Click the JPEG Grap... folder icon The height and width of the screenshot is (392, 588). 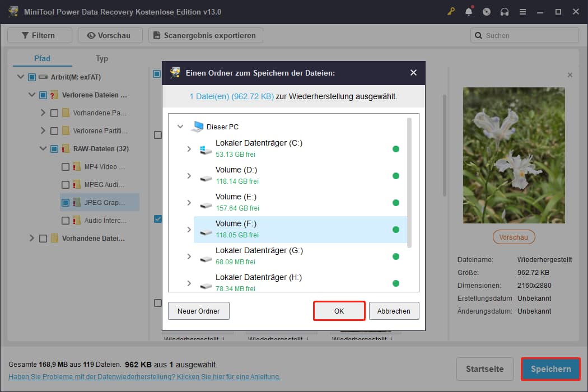pyautogui.click(x=77, y=203)
